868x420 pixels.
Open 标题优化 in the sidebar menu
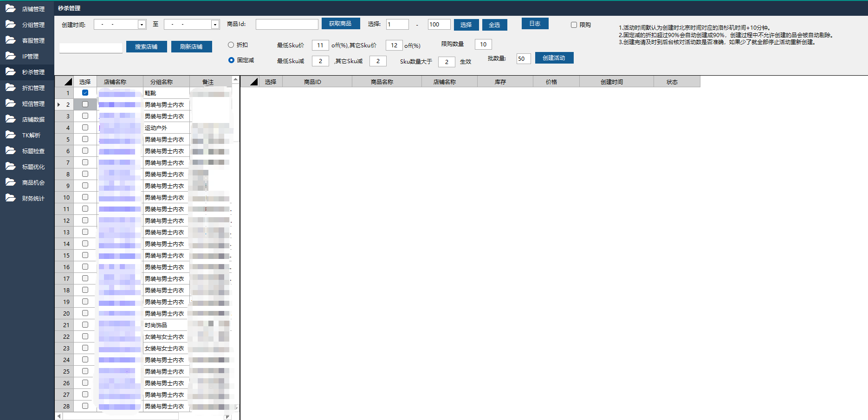[33, 167]
